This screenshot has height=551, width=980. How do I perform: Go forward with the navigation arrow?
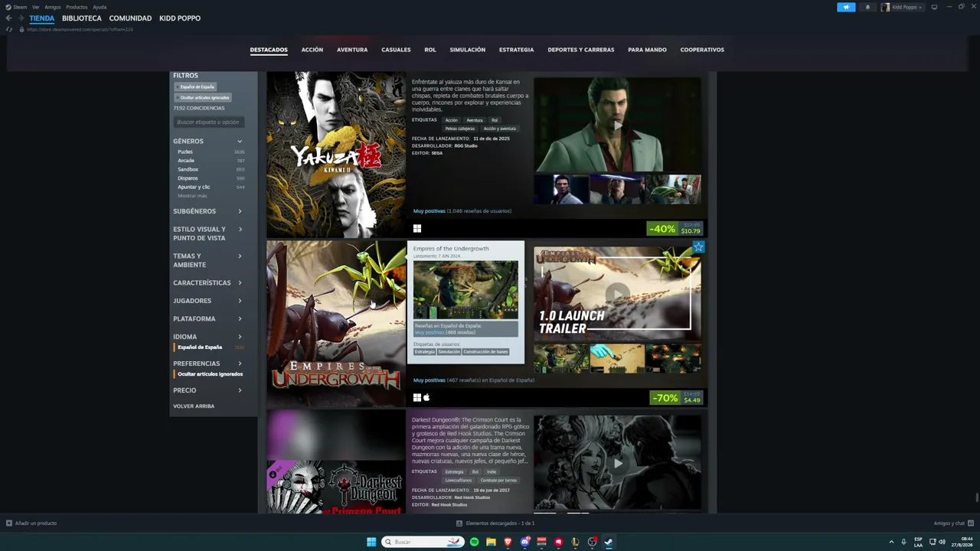click(x=20, y=18)
